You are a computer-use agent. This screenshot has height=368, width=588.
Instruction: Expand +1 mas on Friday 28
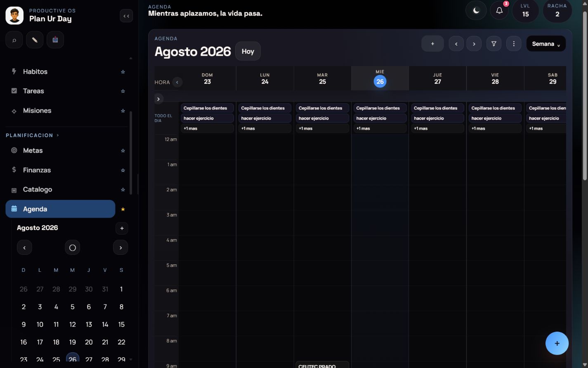[x=495, y=128]
